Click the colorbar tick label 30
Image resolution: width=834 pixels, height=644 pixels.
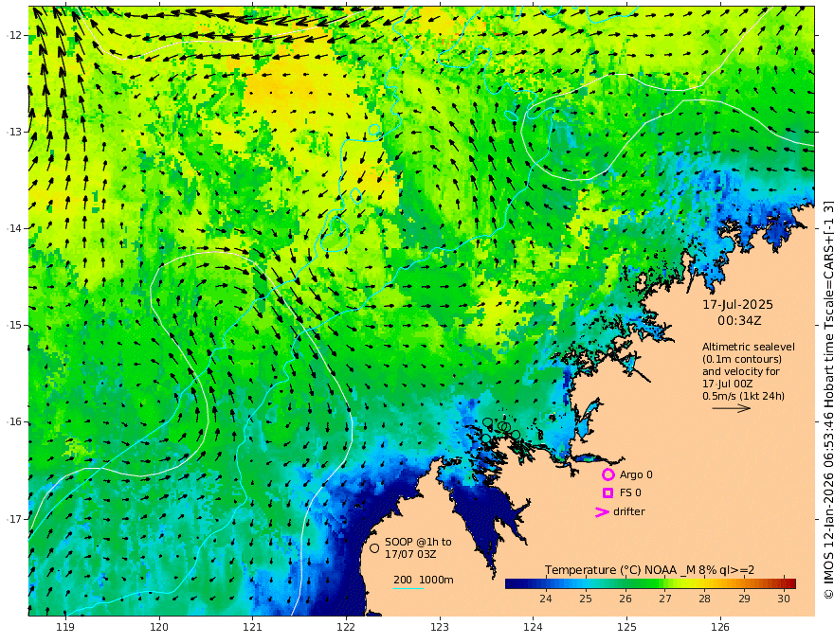[784, 599]
